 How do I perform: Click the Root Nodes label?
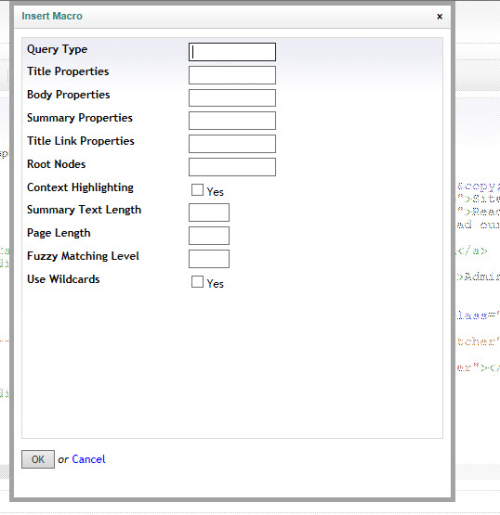[x=56, y=164]
